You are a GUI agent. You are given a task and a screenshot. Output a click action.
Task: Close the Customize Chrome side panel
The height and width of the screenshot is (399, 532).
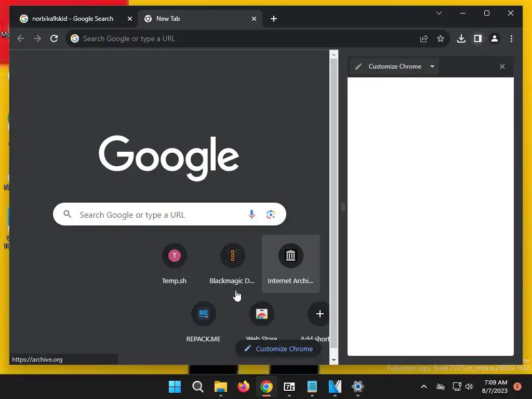502,66
